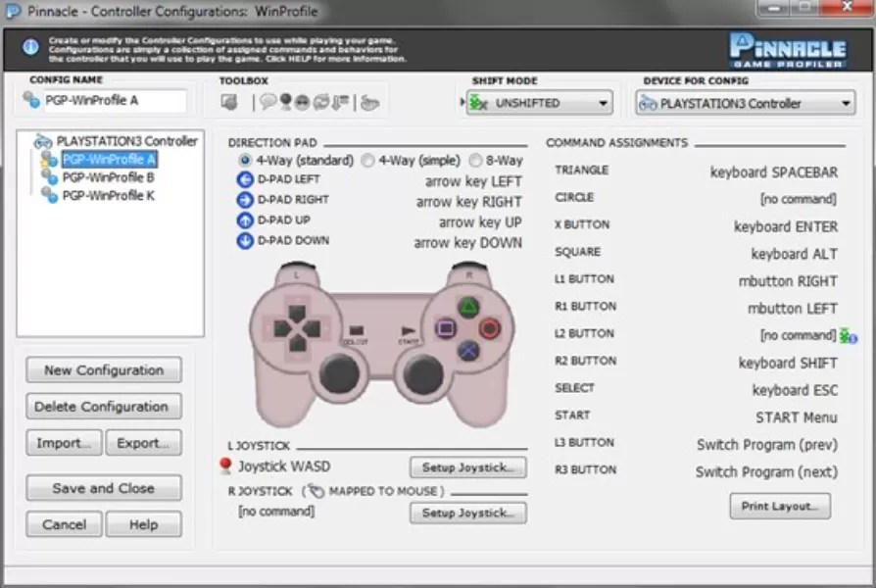Click the blue info icon in the header
Viewport: 876px width, 588px height.
pos(30,47)
